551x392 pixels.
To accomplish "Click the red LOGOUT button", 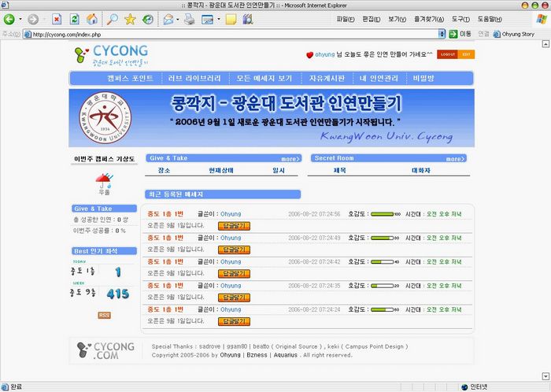I will coord(448,54).
